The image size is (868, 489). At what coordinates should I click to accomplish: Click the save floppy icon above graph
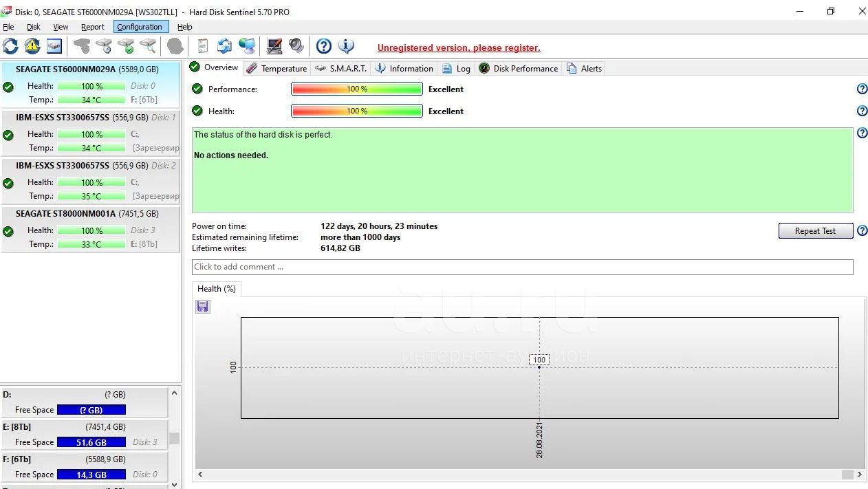click(203, 307)
